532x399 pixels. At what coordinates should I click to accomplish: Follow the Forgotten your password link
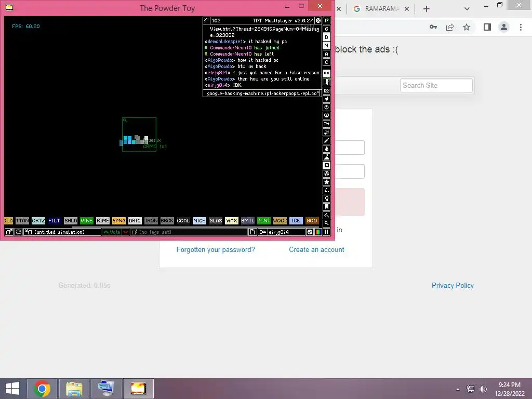pos(216,250)
